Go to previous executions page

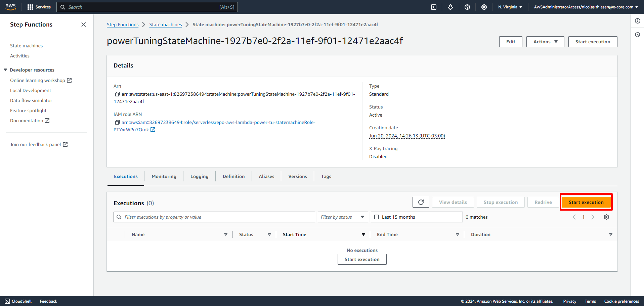pos(574,217)
